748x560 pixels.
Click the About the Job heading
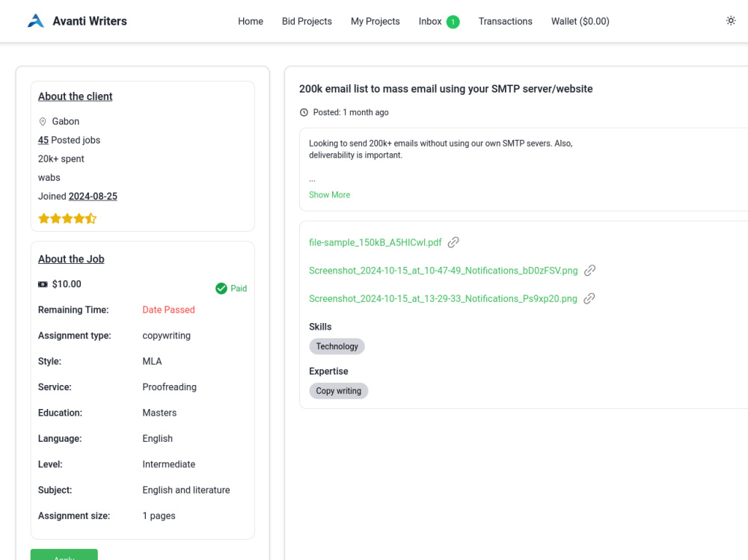(71, 259)
